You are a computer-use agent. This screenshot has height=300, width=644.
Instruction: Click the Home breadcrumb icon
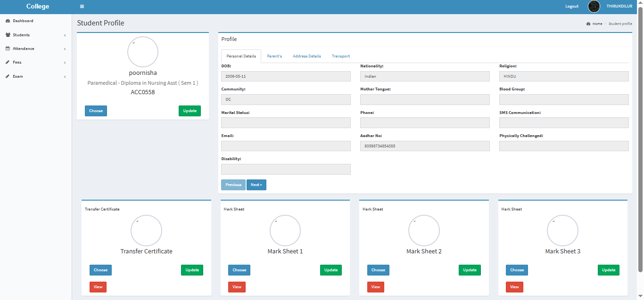[588, 24]
